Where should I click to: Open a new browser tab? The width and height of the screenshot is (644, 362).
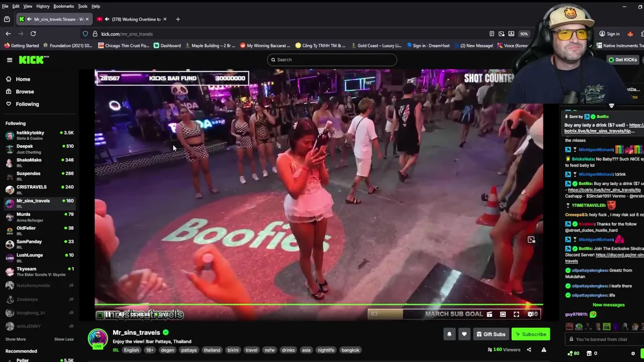click(x=178, y=19)
